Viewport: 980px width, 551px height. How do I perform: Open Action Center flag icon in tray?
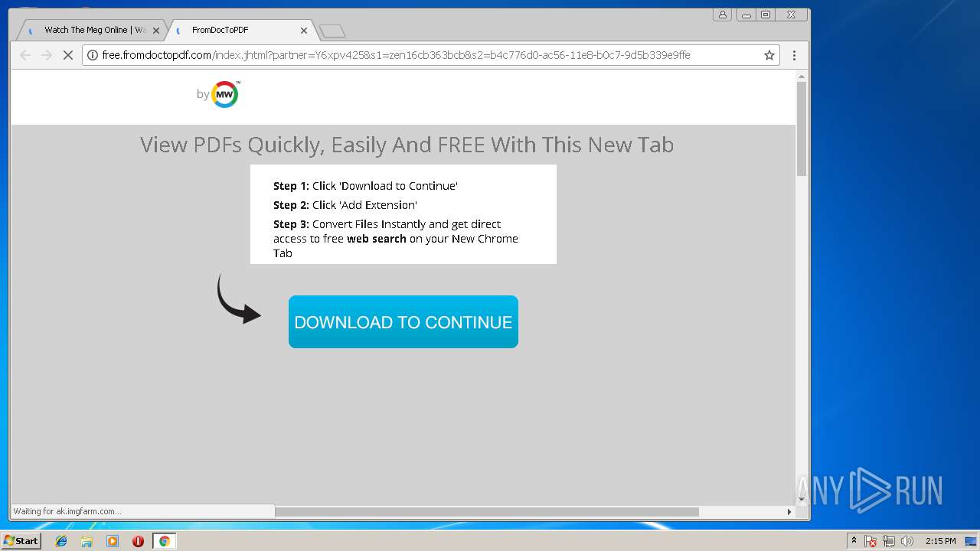[871, 541]
